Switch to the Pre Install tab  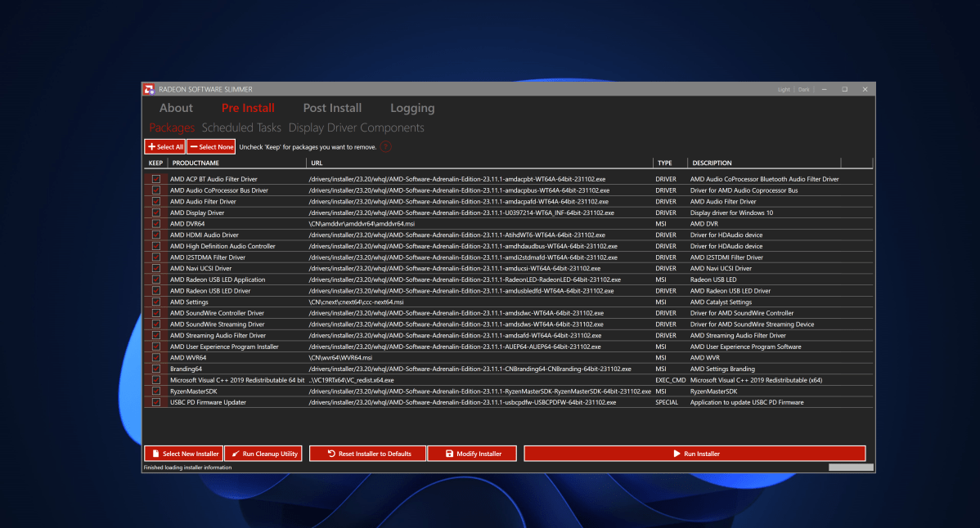[x=248, y=108]
